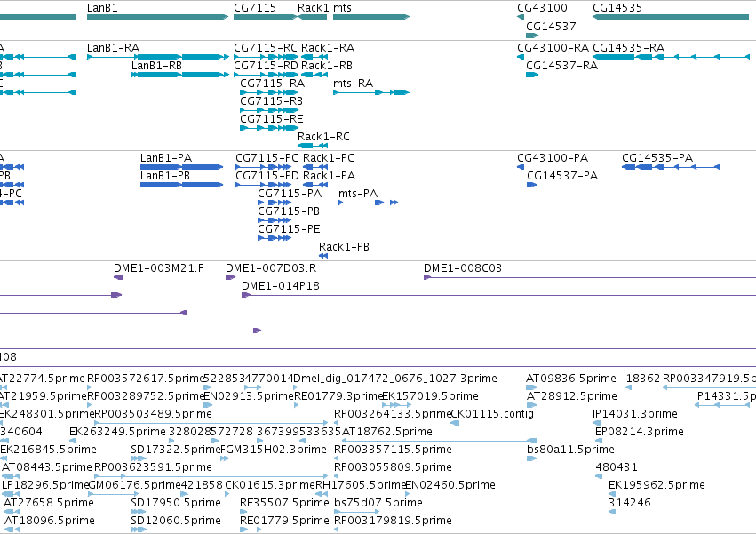This screenshot has height=534, width=756.
Task: Select the CG7115-RE transcript
Action: point(269,128)
